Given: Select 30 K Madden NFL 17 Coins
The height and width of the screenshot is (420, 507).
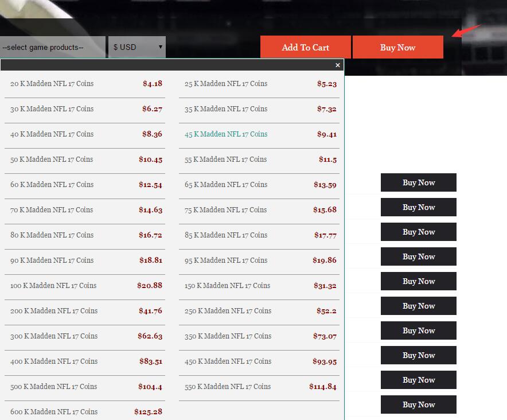Looking at the screenshot, I should tap(52, 108).
